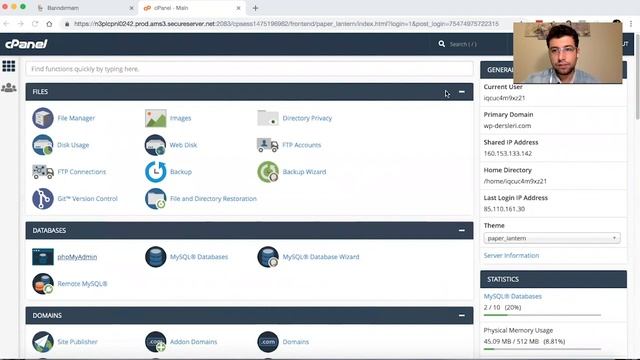
Task: Click the browser address bar URL
Action: coord(287,24)
